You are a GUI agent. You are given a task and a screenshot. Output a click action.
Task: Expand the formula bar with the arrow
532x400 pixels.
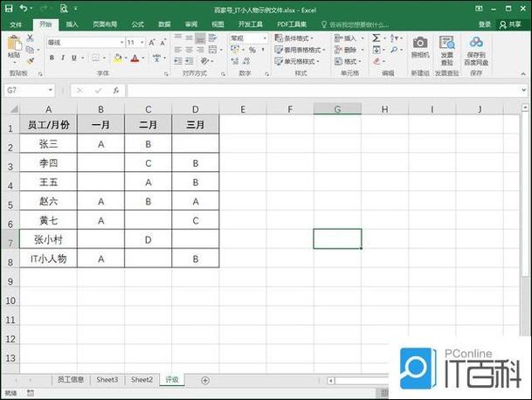tap(523, 90)
